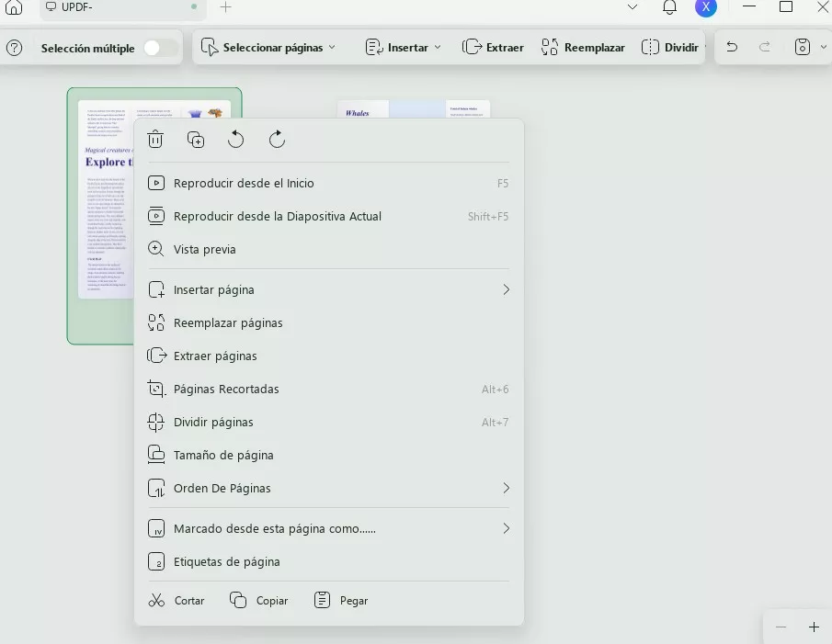The image size is (832, 644).
Task: Expand the tab list chevron in title bar
Action: (632, 7)
